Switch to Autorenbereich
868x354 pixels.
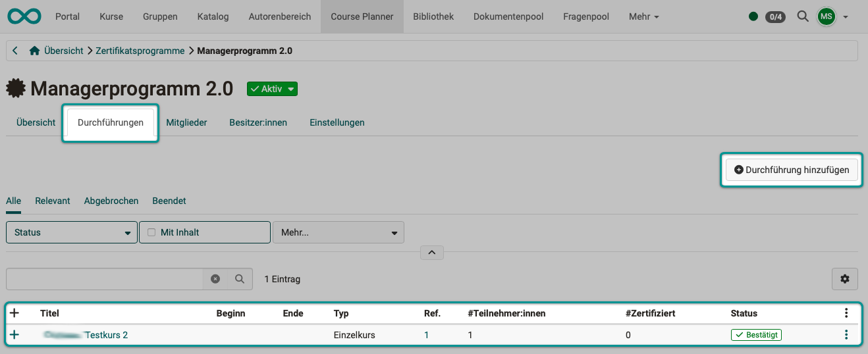[x=280, y=16]
